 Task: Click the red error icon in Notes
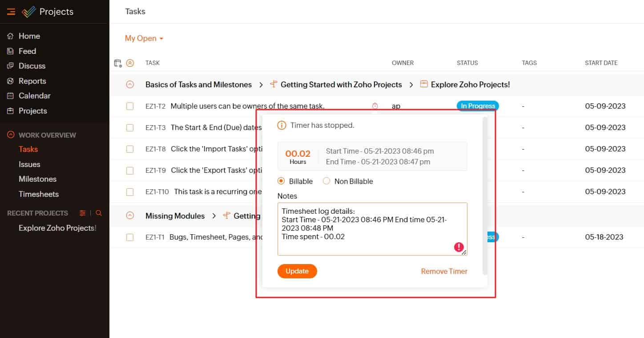tap(459, 247)
